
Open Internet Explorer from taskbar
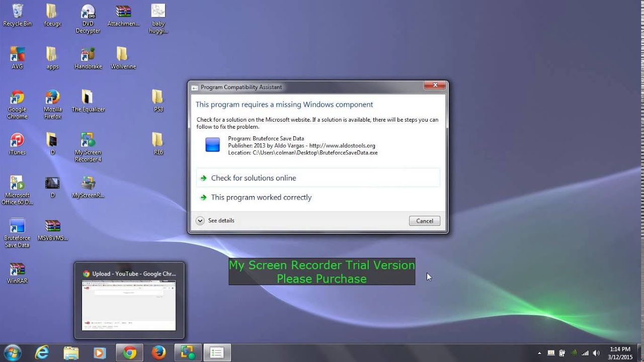[42, 353]
